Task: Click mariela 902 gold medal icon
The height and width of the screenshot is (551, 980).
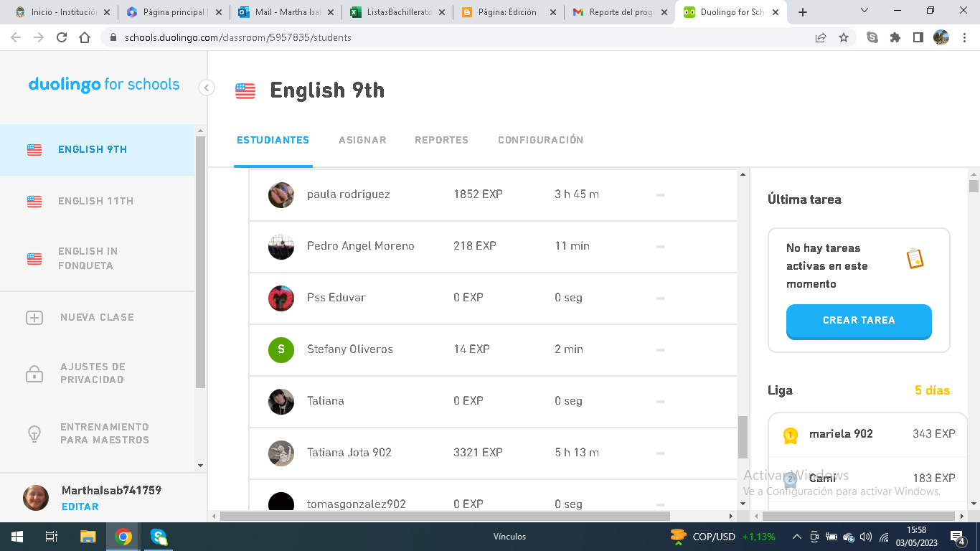Action: click(x=790, y=435)
